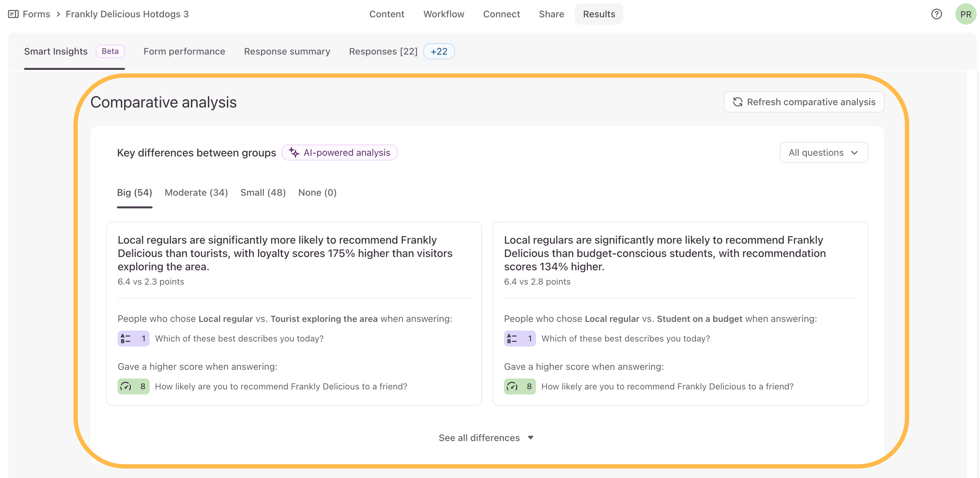
Task: Open the Workflow tab
Action: pyautogui.click(x=444, y=14)
